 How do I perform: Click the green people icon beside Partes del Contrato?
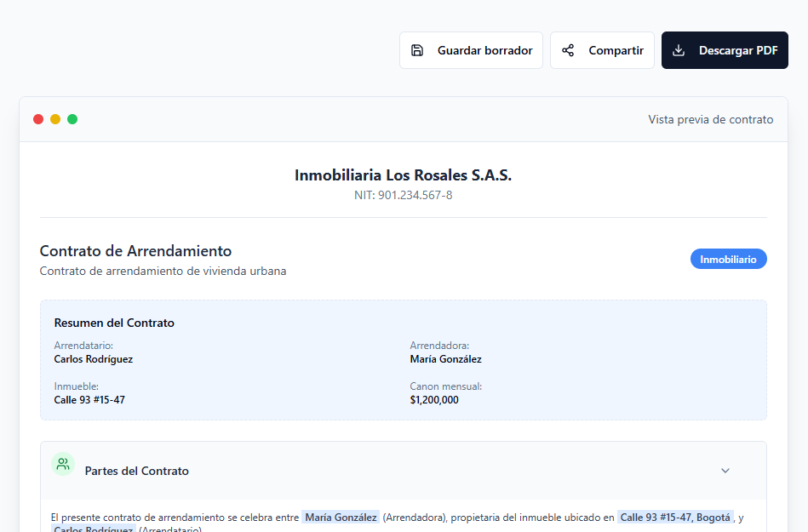pyautogui.click(x=63, y=464)
